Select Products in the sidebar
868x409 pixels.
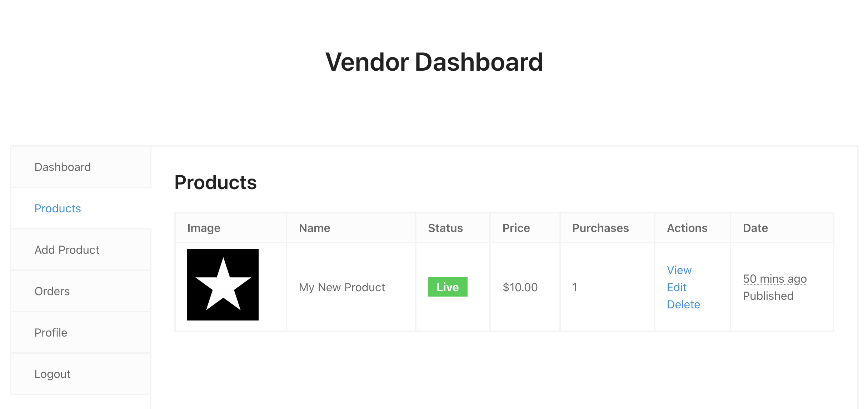tap(58, 208)
